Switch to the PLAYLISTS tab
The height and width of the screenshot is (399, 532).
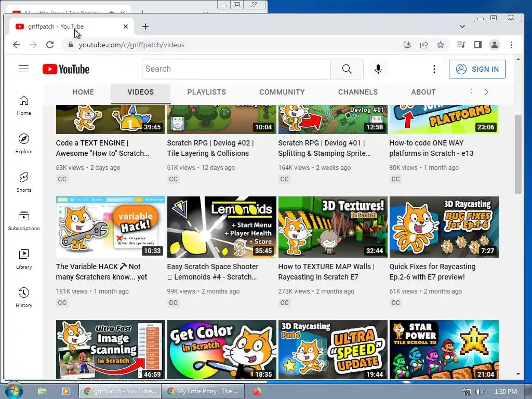(x=206, y=92)
